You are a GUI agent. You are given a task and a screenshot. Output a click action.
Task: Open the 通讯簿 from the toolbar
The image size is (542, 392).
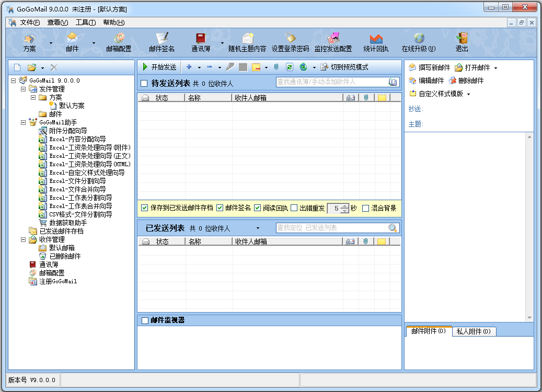coord(201,42)
